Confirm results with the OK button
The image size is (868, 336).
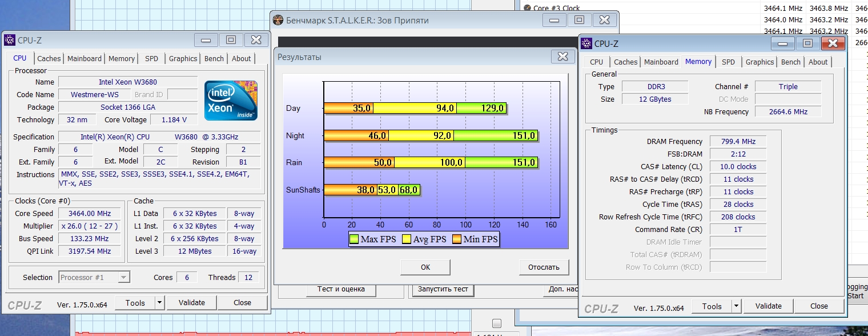(425, 267)
